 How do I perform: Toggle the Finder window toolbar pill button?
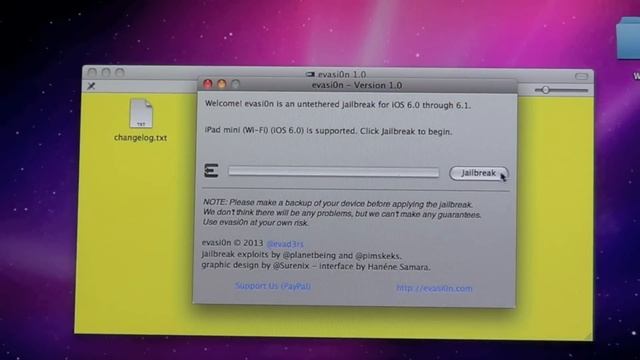coord(581,76)
